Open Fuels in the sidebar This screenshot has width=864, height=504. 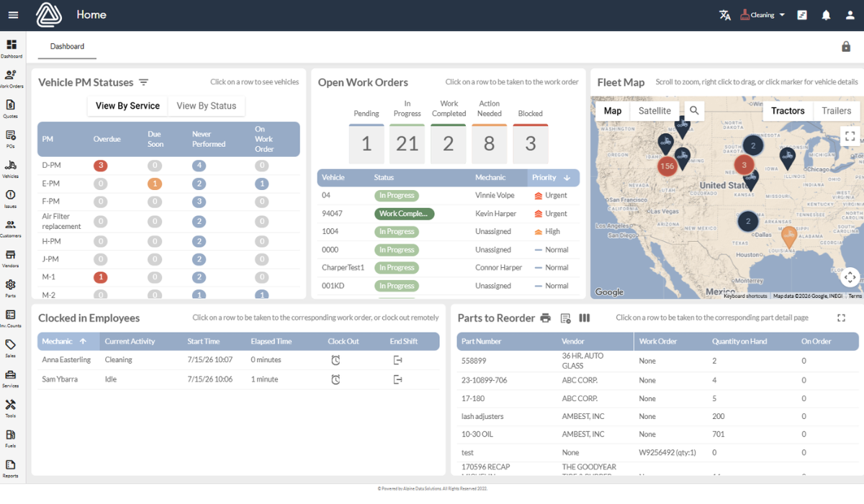[x=11, y=439]
